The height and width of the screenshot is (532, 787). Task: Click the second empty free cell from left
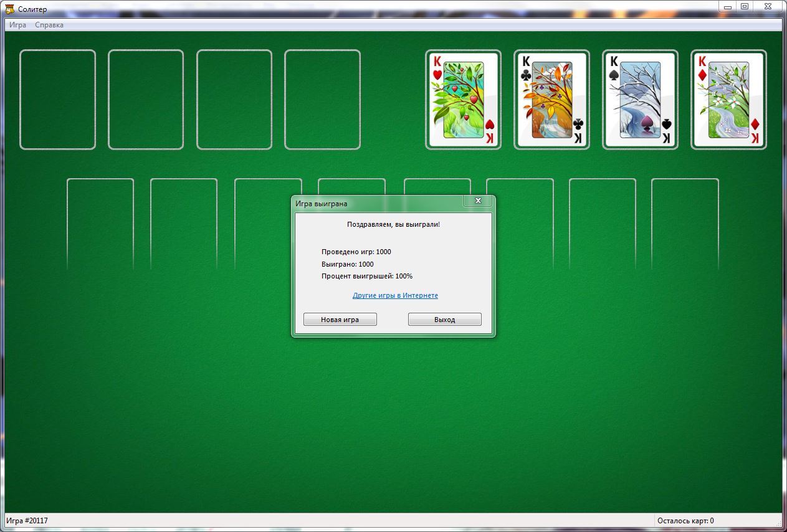tap(146, 100)
